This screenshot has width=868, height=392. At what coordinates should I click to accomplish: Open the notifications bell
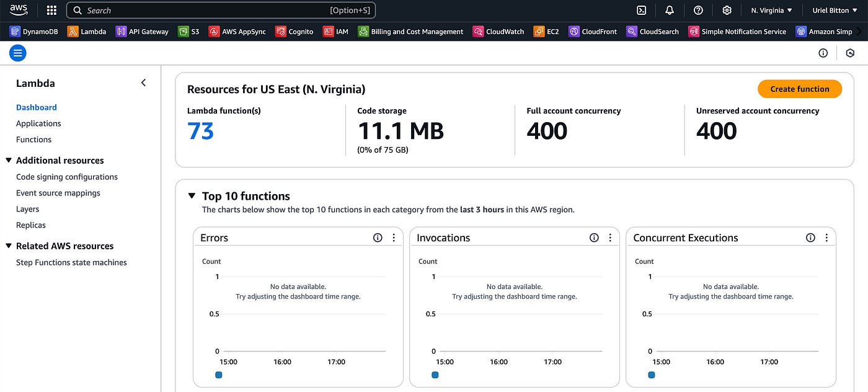[670, 11]
